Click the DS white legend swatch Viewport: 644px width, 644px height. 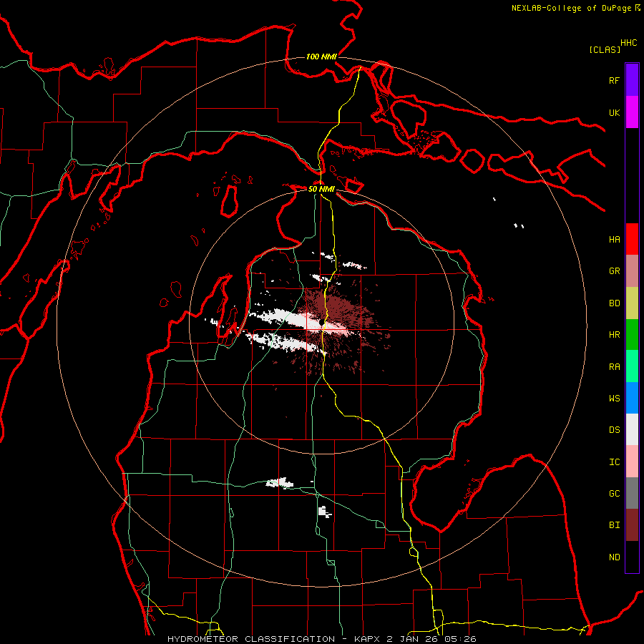click(x=632, y=429)
